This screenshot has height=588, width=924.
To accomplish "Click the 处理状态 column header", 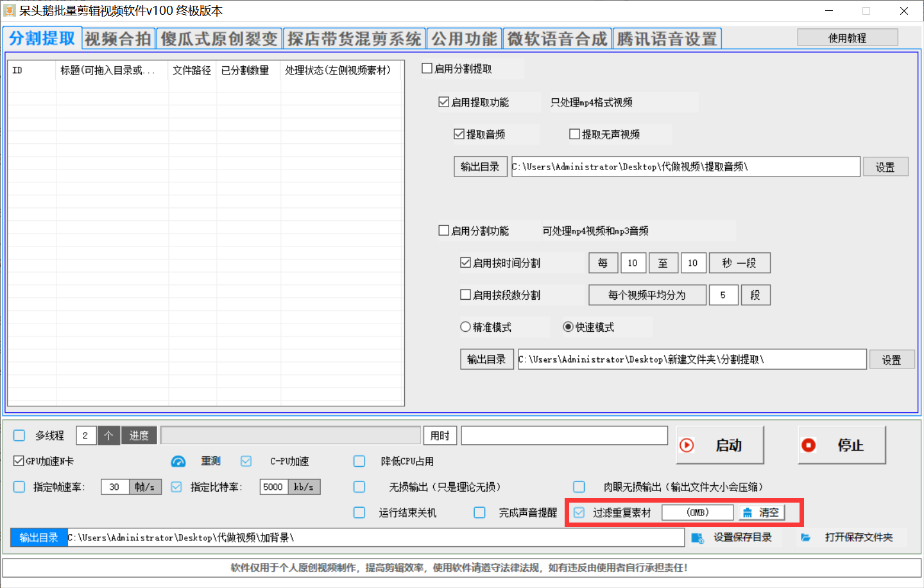I will click(x=340, y=70).
